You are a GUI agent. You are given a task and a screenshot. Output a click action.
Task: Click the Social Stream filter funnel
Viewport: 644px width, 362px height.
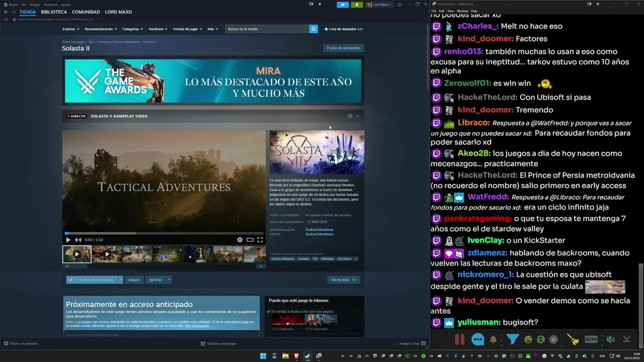(512, 339)
